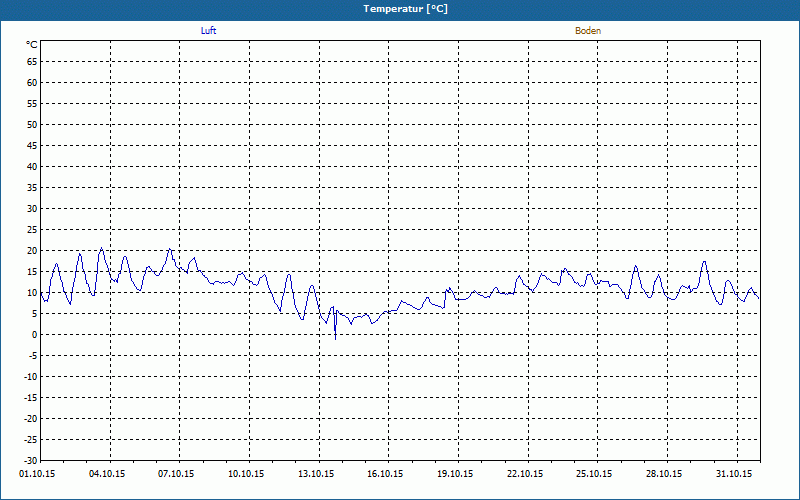Click the 60 axis value
This screenshot has height=500, width=800.
click(32, 83)
